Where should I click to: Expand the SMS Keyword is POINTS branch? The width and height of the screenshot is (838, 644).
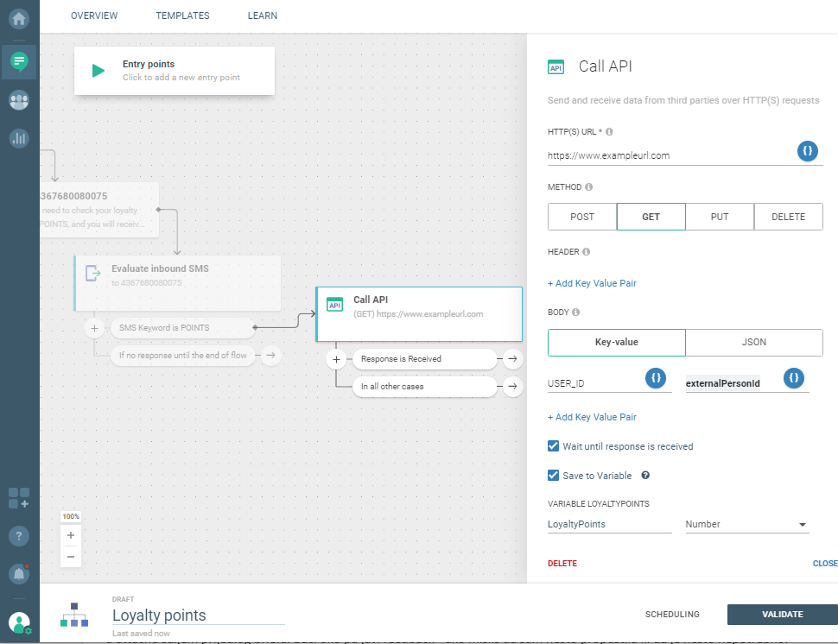[95, 328]
